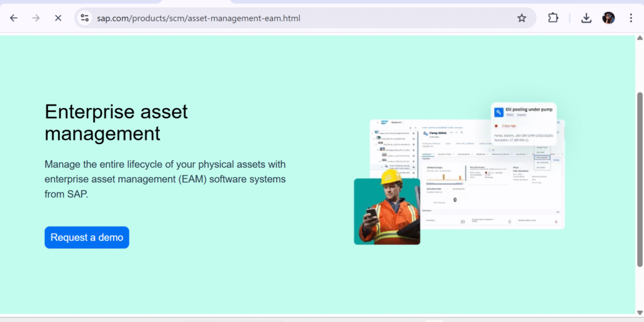Open the downloads panel
This screenshot has width=644, height=322.
pyautogui.click(x=586, y=18)
